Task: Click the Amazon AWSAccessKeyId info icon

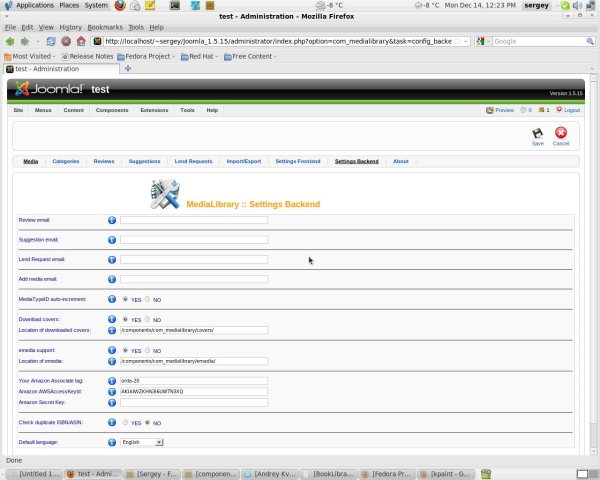Action: coord(112,392)
